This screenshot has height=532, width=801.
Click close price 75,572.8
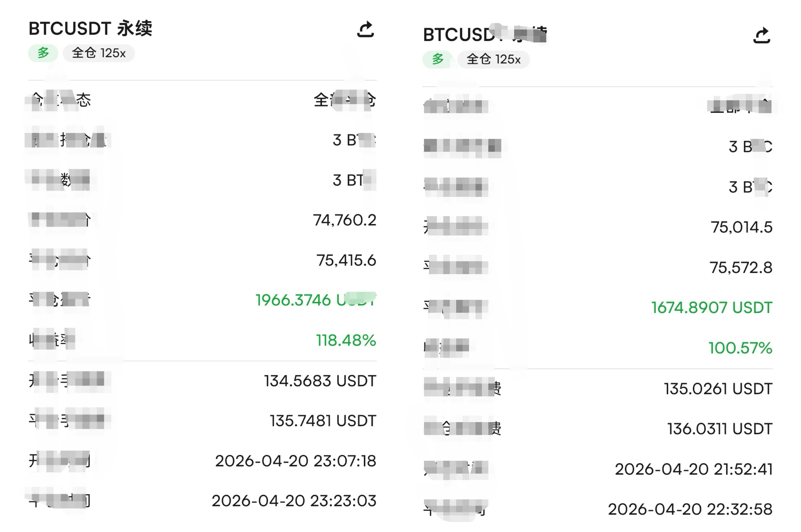click(741, 267)
